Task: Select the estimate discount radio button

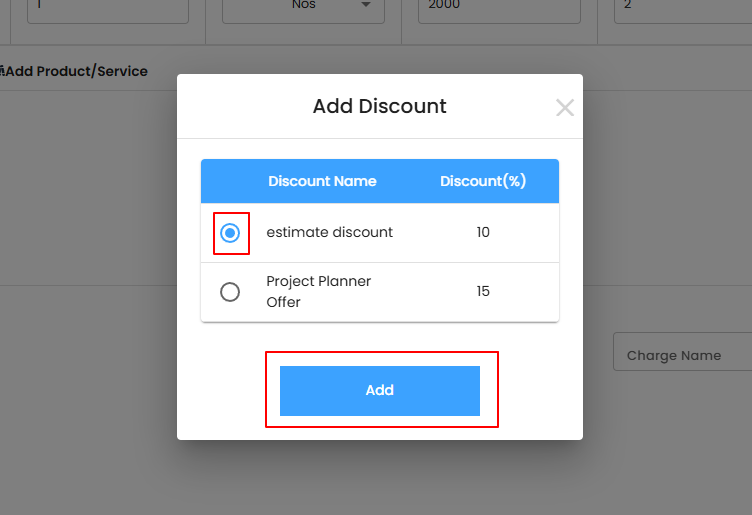Action: coord(230,233)
